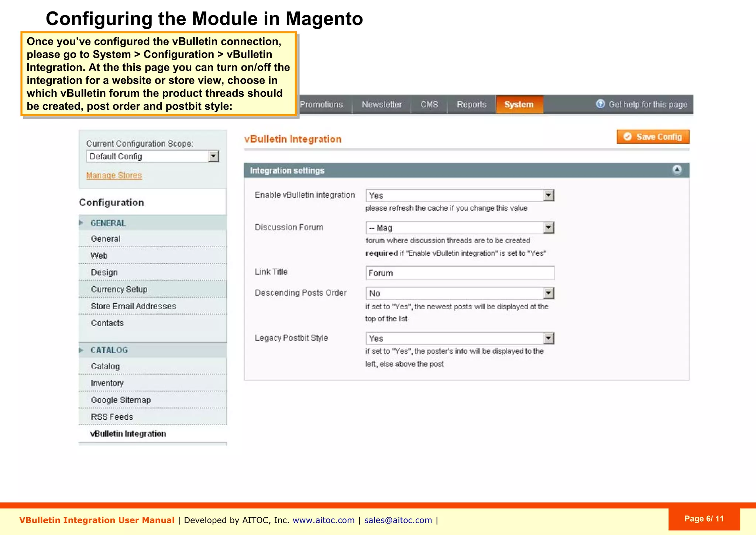Screen dimensions: 756x535
Task: Click the 'Configuration' sidebar heading
Action: 111,202
